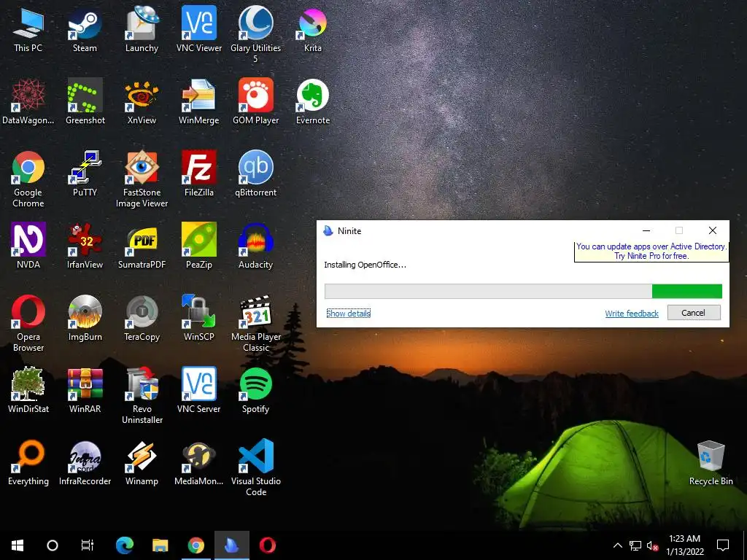This screenshot has width=747, height=560.
Task: Select the NVDA shortcut
Action: [x=28, y=246]
